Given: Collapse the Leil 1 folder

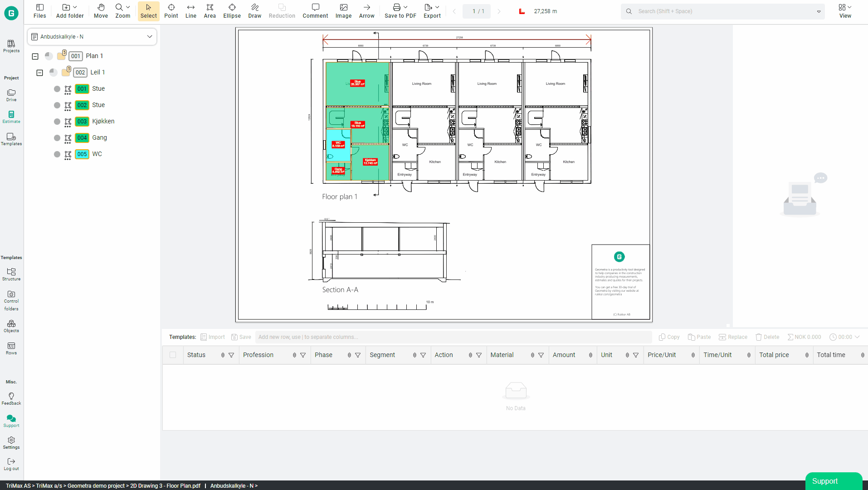Looking at the screenshot, I should pyautogui.click(x=39, y=73).
